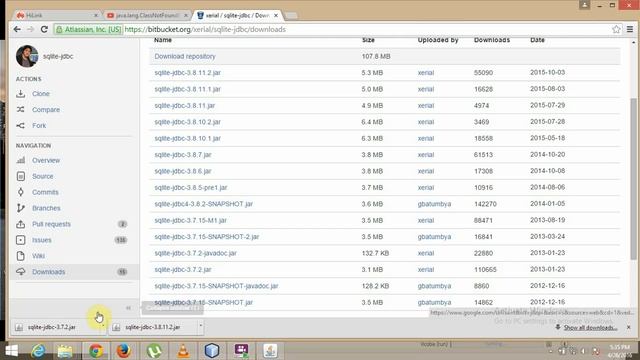The height and width of the screenshot is (360, 640).
Task: Click the 2015-10-03 date cell
Action: coord(547,72)
